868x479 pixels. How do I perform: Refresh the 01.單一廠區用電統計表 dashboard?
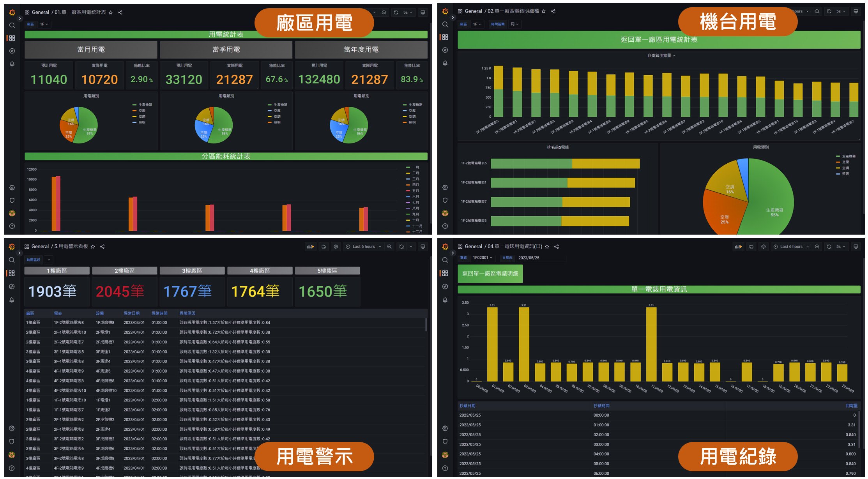tap(396, 12)
